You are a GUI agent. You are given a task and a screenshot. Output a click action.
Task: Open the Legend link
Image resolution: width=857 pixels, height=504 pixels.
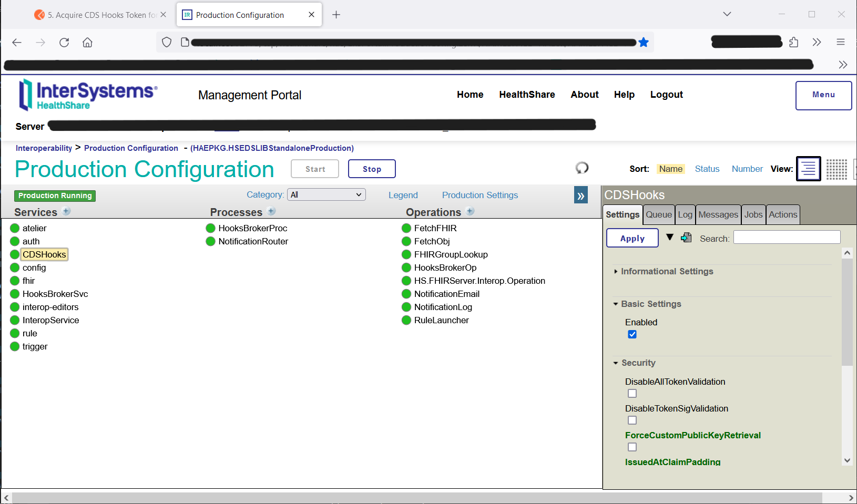[x=403, y=195]
